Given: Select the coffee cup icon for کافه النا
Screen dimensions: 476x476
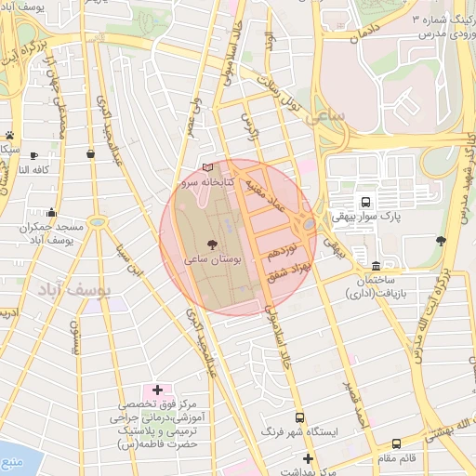Looking at the screenshot, I should (x=34, y=155).
